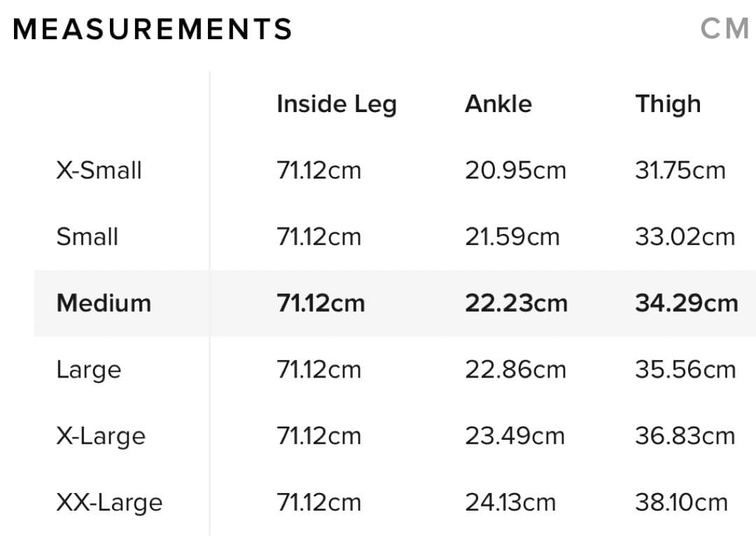Click X-Small ankle value 20.95cm

[x=515, y=170]
